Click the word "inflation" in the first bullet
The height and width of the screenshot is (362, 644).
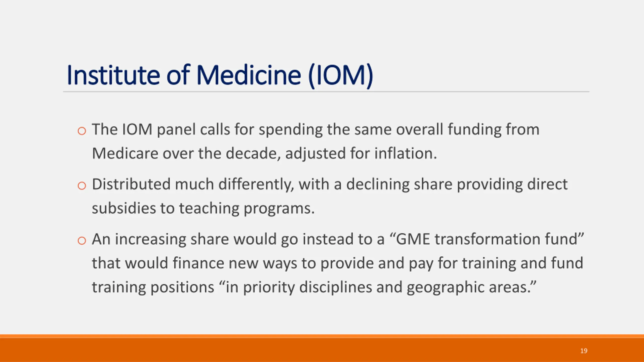[x=406, y=153]
